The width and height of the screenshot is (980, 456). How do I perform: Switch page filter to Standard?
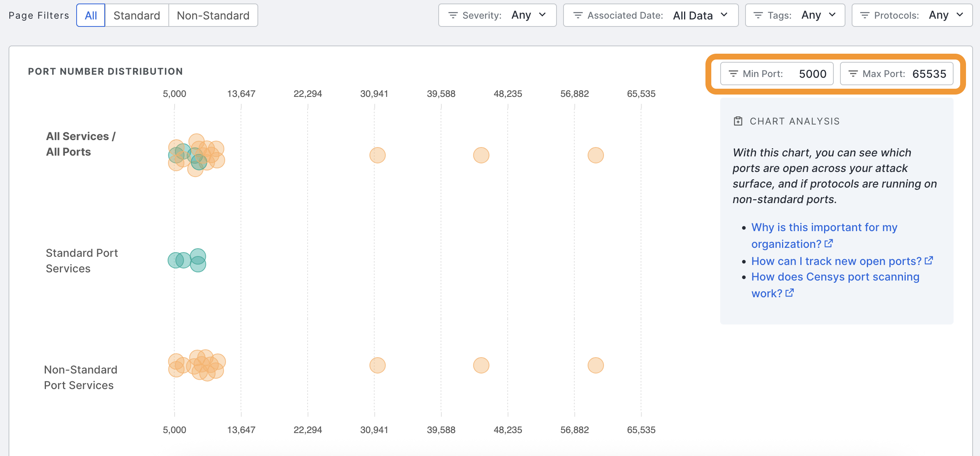(x=136, y=15)
